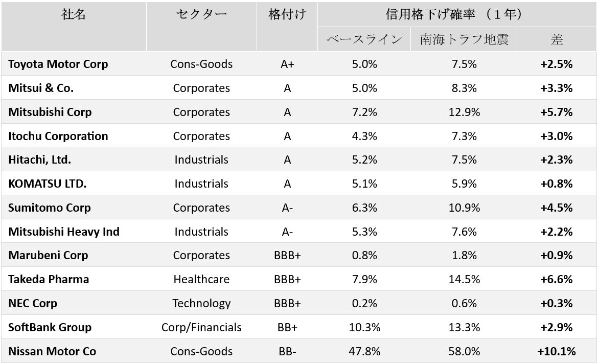Click Nissan Motor Co's 47.8% baseline value

[364, 351]
